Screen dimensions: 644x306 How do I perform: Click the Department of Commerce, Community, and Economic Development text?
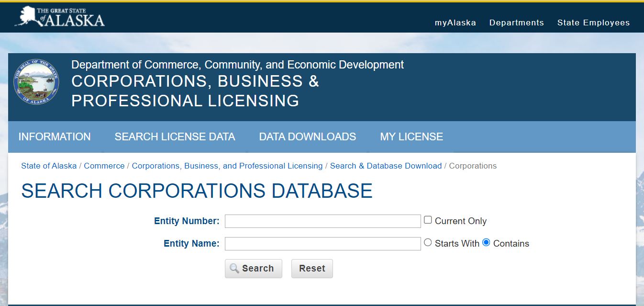click(x=237, y=65)
